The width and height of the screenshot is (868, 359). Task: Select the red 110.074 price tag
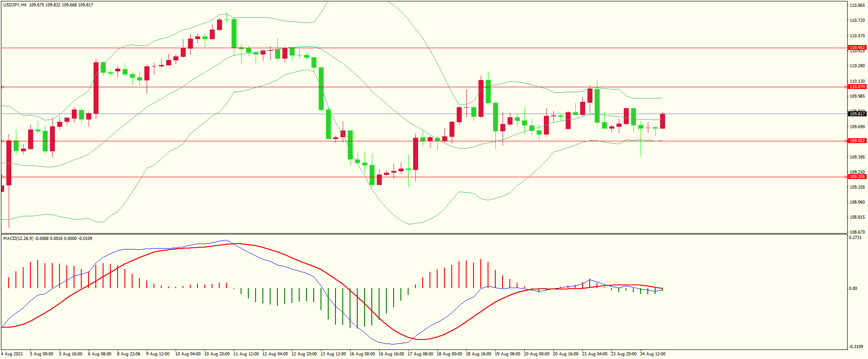(x=857, y=87)
